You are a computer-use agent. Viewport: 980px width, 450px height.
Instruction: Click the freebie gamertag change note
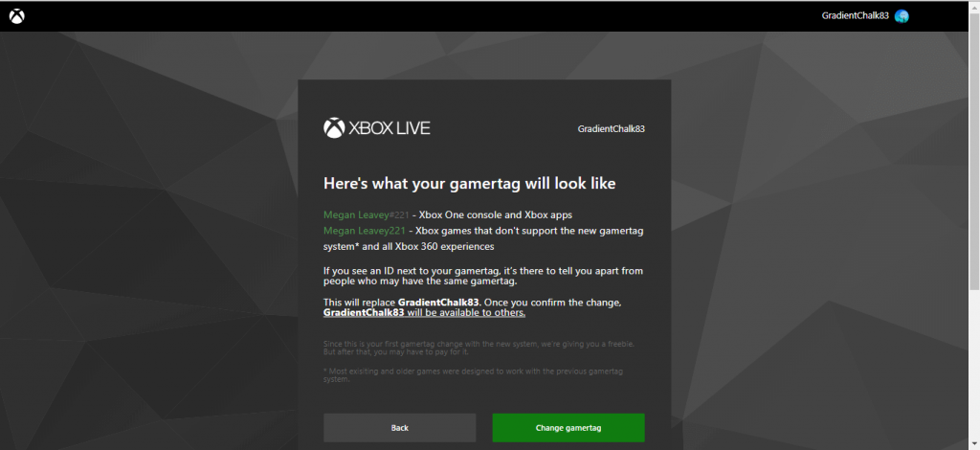click(479, 349)
